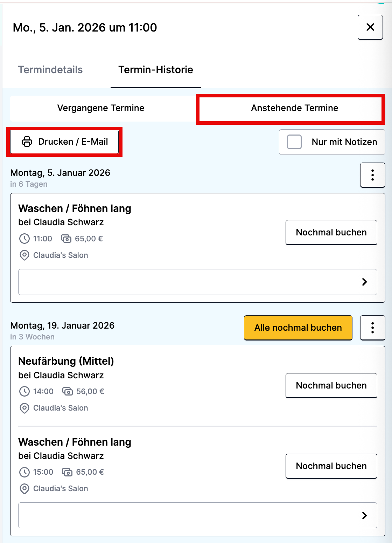Click the printer icon for Drucken / E-Mail
Screen dimensions: 392x543
tap(27, 142)
